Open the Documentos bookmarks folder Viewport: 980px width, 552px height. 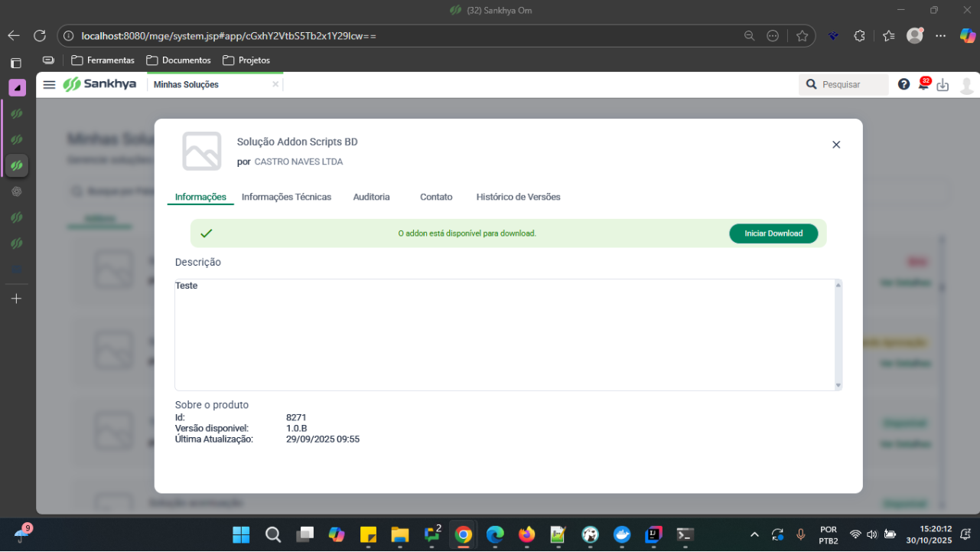[x=178, y=60]
